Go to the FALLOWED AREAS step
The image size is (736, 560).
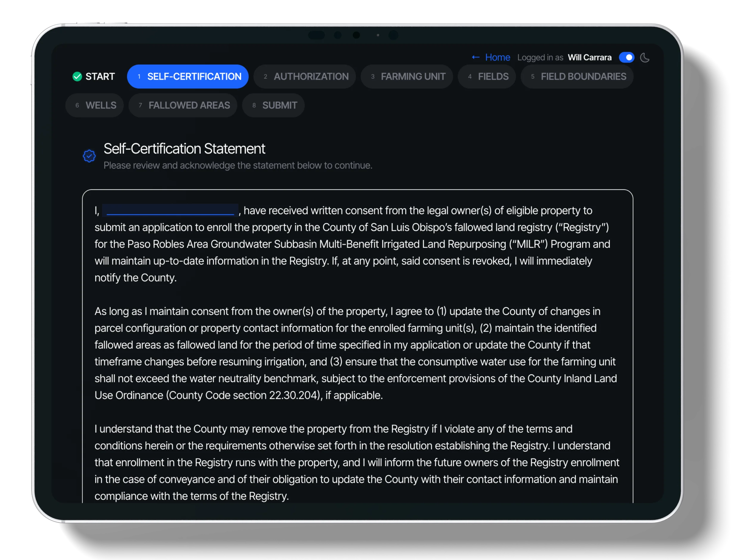point(183,105)
